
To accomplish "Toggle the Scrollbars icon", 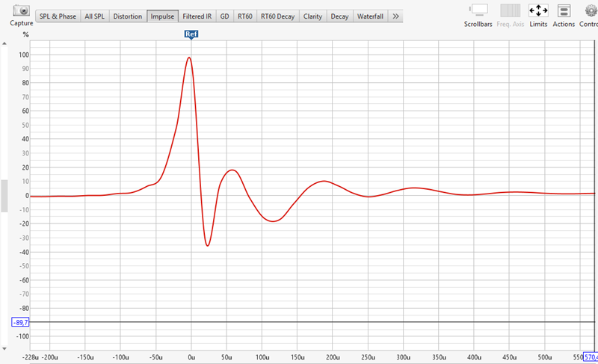I will (478, 10).
